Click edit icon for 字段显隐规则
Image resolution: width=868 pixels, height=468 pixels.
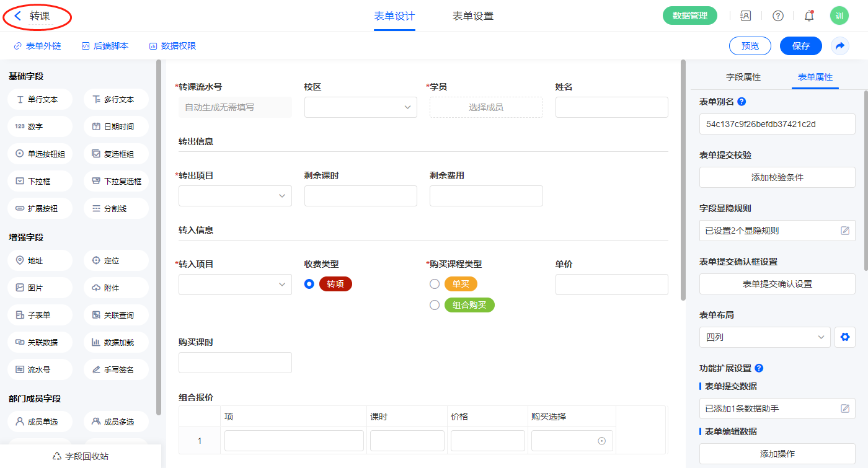pyautogui.click(x=844, y=231)
